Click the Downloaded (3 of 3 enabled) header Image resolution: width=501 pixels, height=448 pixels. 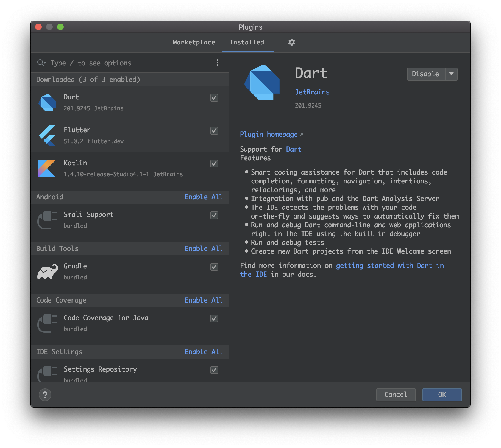88,80
